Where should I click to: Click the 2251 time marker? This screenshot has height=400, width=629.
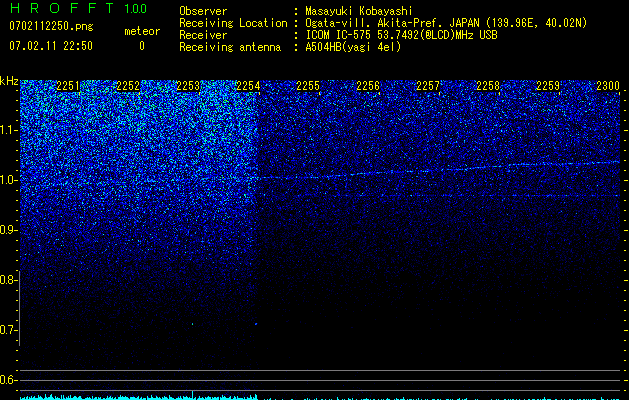pyautogui.click(x=68, y=86)
